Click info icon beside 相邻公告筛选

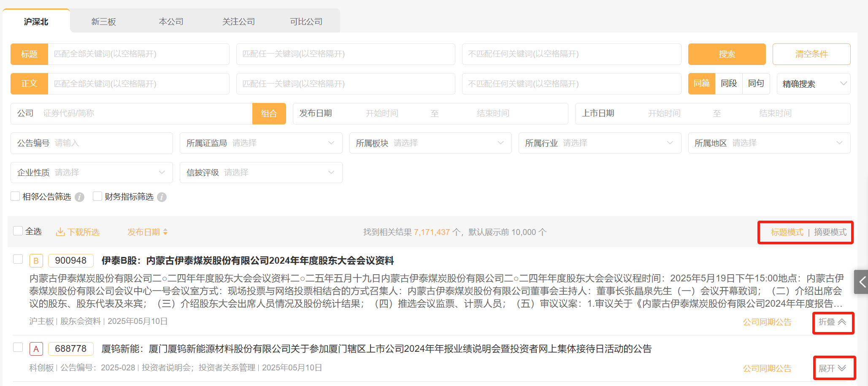79,197
